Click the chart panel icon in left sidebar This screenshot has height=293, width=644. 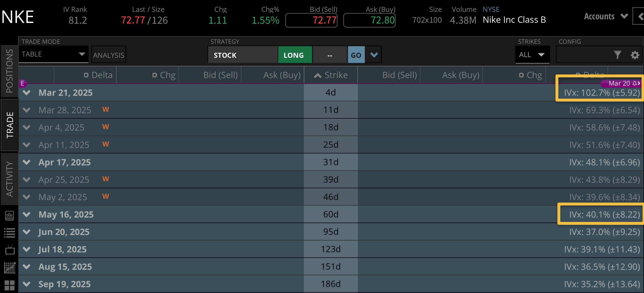tap(9, 215)
